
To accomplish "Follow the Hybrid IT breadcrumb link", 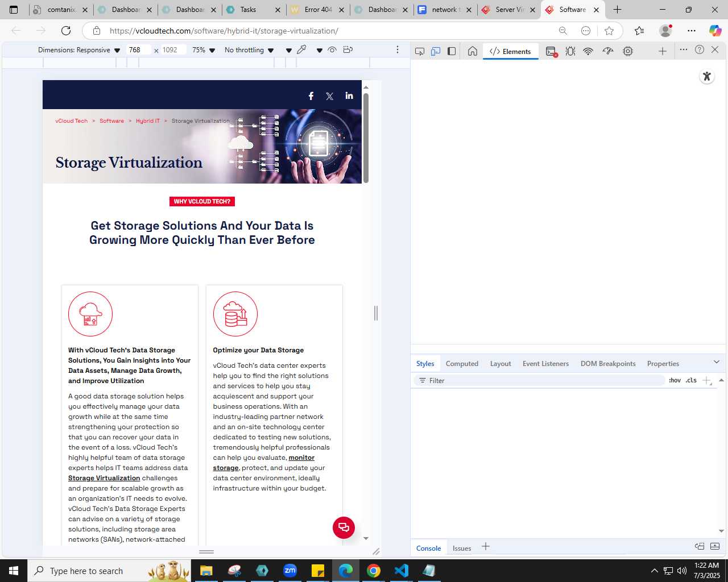I will pyautogui.click(x=148, y=121).
